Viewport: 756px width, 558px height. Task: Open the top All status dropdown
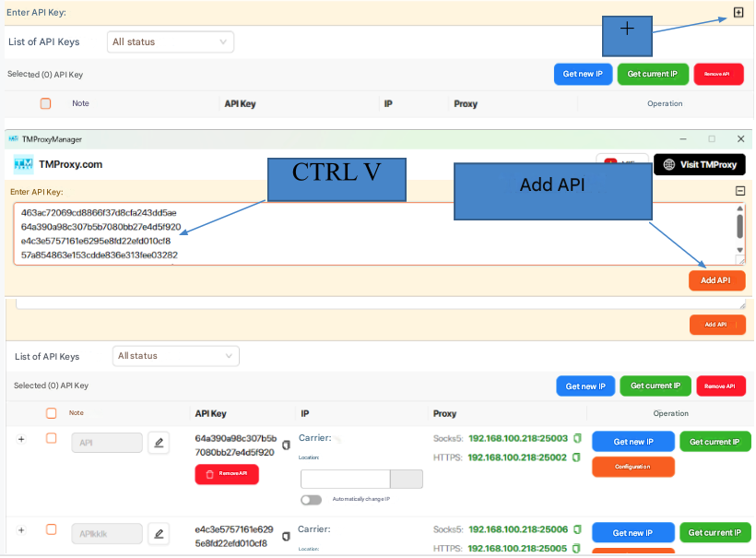click(x=170, y=42)
